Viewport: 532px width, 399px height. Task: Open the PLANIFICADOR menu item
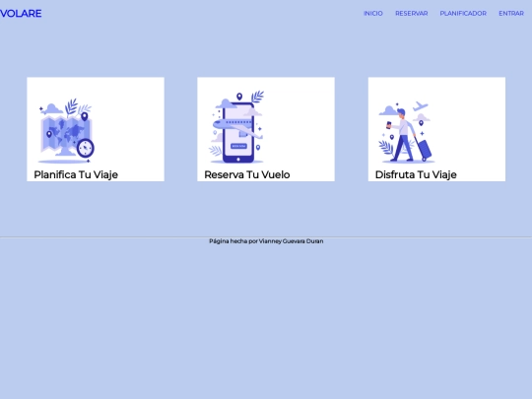tap(463, 13)
